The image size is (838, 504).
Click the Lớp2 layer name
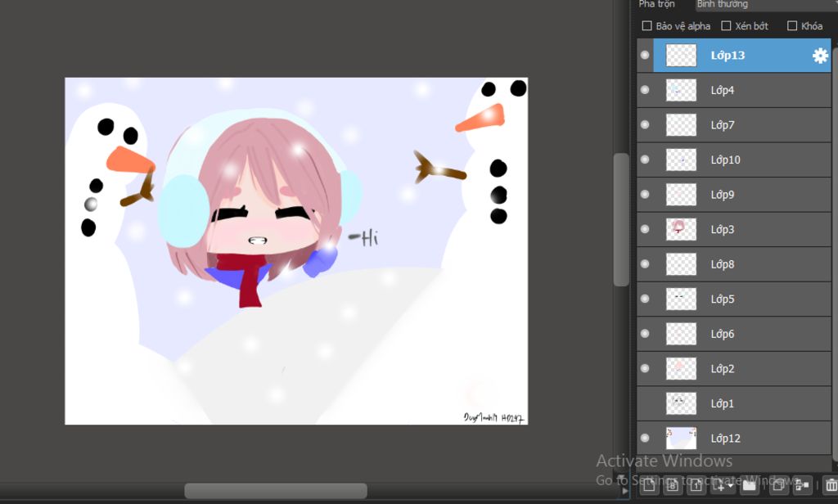(x=722, y=368)
